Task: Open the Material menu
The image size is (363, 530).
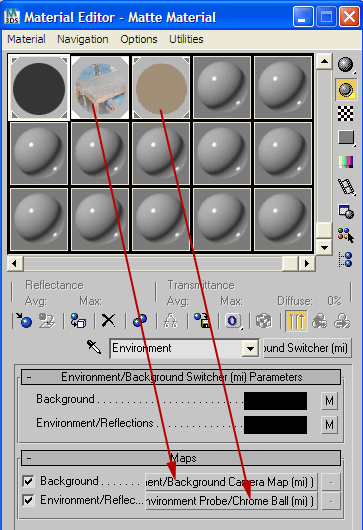Action: click(x=26, y=39)
